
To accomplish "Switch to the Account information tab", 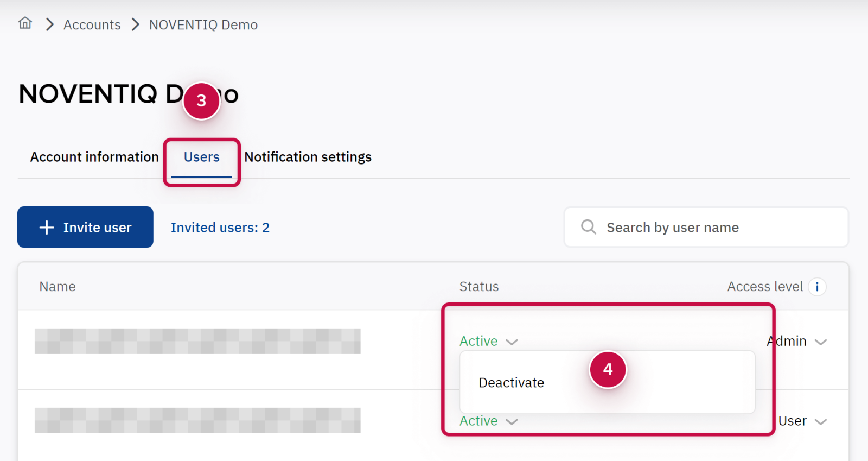I will point(94,157).
